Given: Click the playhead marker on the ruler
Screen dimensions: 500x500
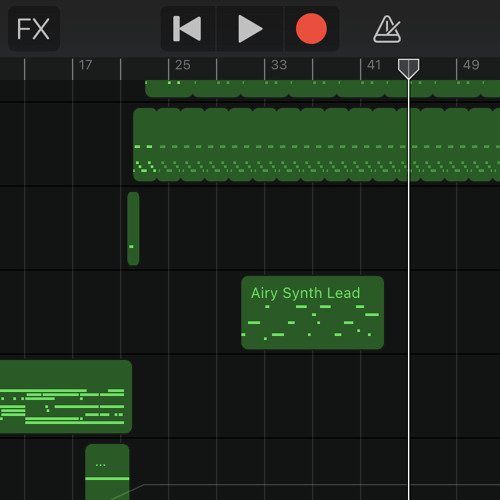Looking at the screenshot, I should click(408, 68).
